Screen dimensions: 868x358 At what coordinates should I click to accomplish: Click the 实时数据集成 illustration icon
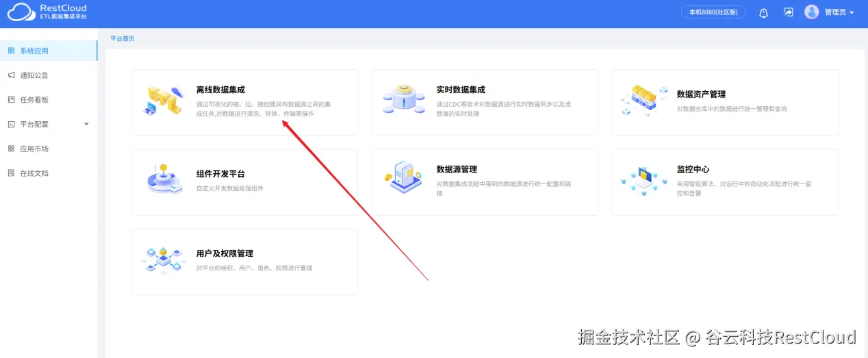[404, 100]
